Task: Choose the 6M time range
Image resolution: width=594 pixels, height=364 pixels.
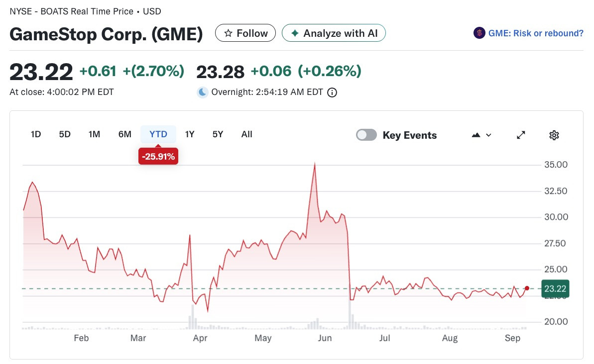Action: (124, 134)
